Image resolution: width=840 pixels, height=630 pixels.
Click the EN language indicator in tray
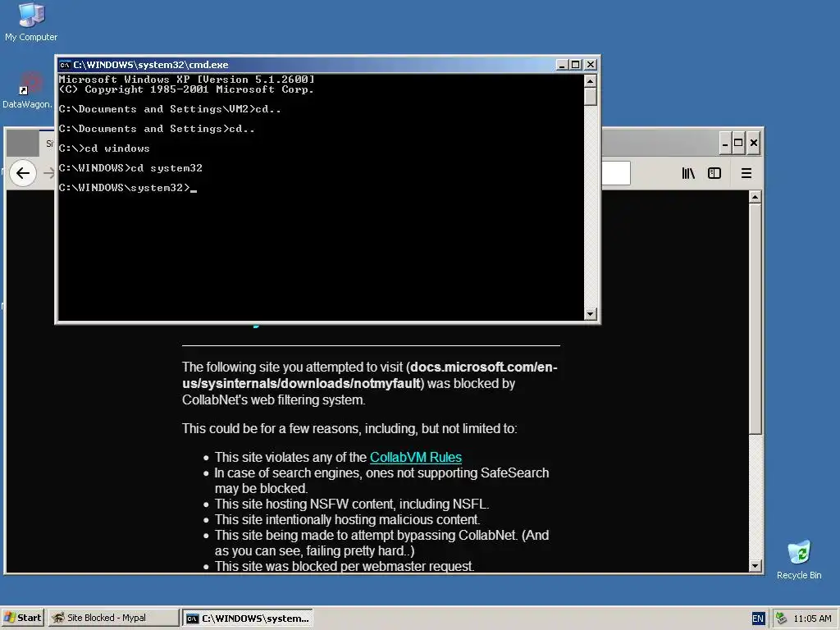click(757, 619)
